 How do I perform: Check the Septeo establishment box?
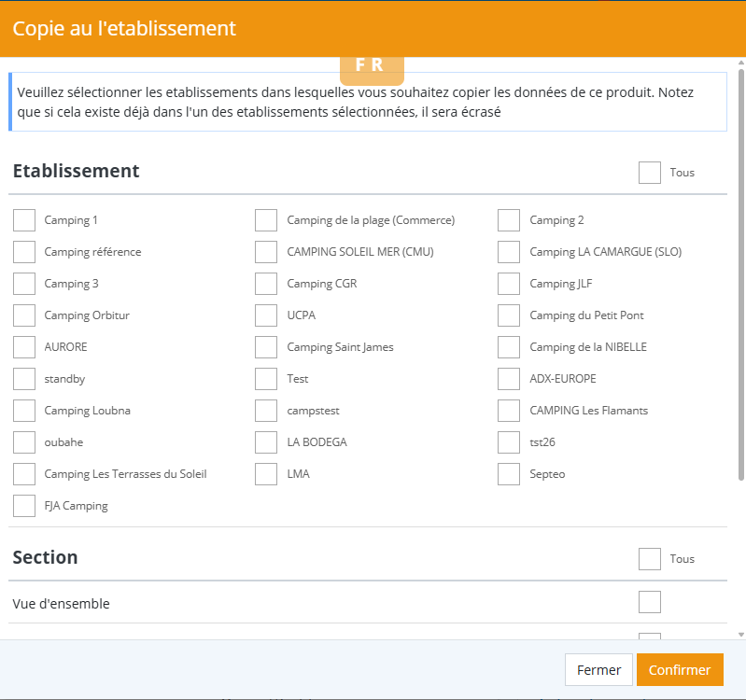(x=509, y=474)
